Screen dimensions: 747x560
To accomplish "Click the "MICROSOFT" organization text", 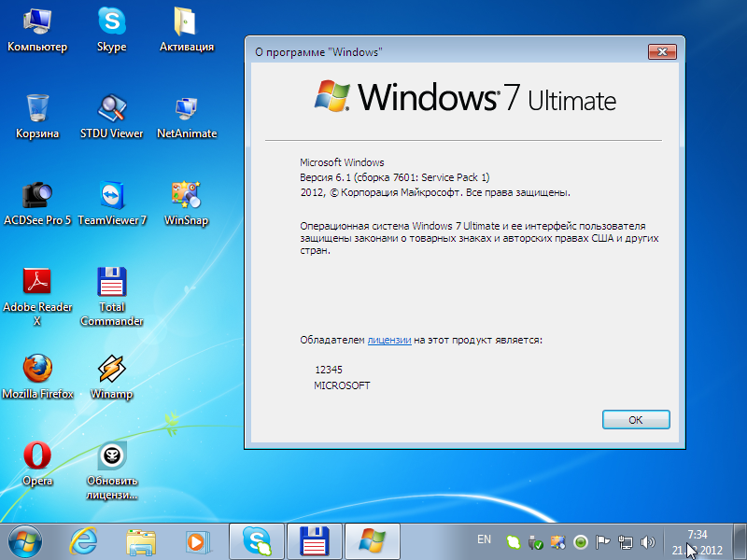I will 342,385.
